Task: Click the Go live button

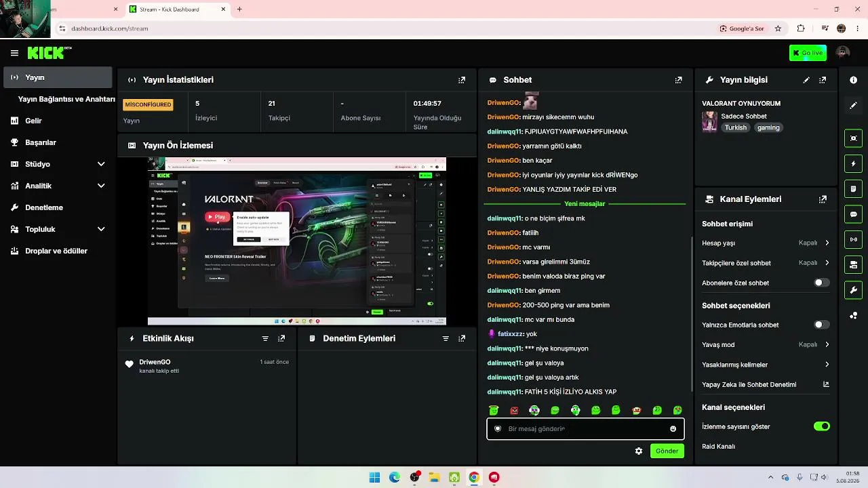Action: [808, 53]
